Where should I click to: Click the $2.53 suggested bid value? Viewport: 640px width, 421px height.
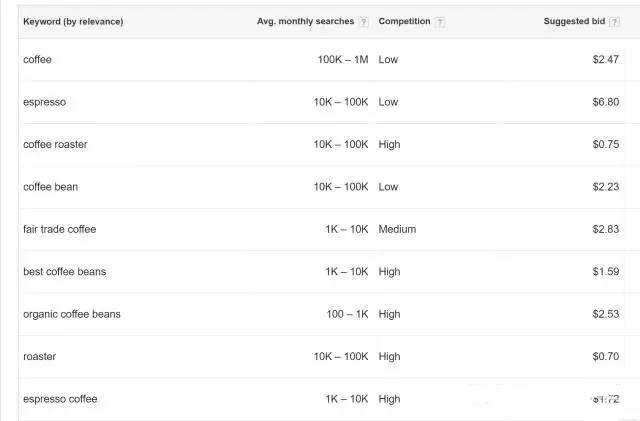pos(605,314)
